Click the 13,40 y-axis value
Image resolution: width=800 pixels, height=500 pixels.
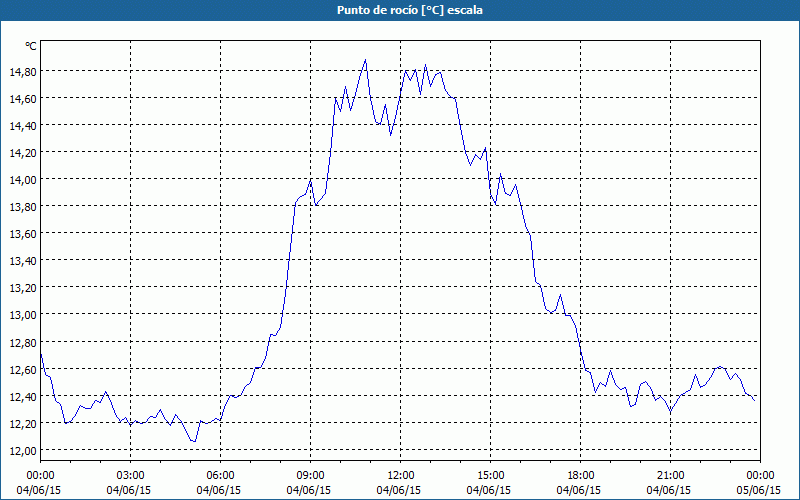tap(23, 261)
